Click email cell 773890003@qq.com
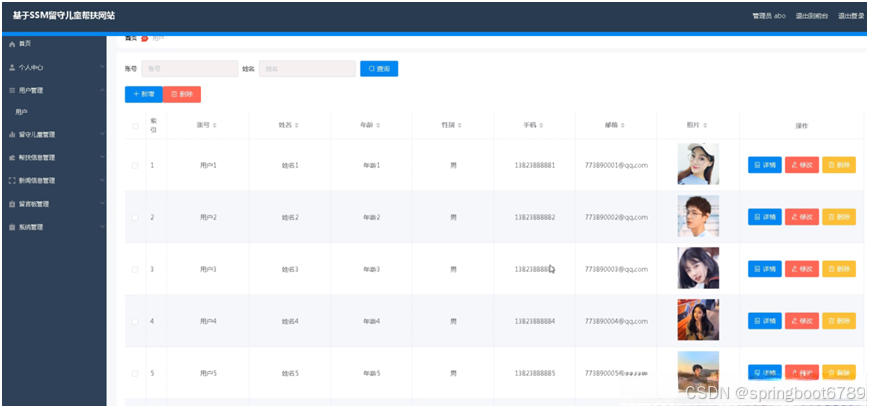869x408 pixels. click(616, 269)
